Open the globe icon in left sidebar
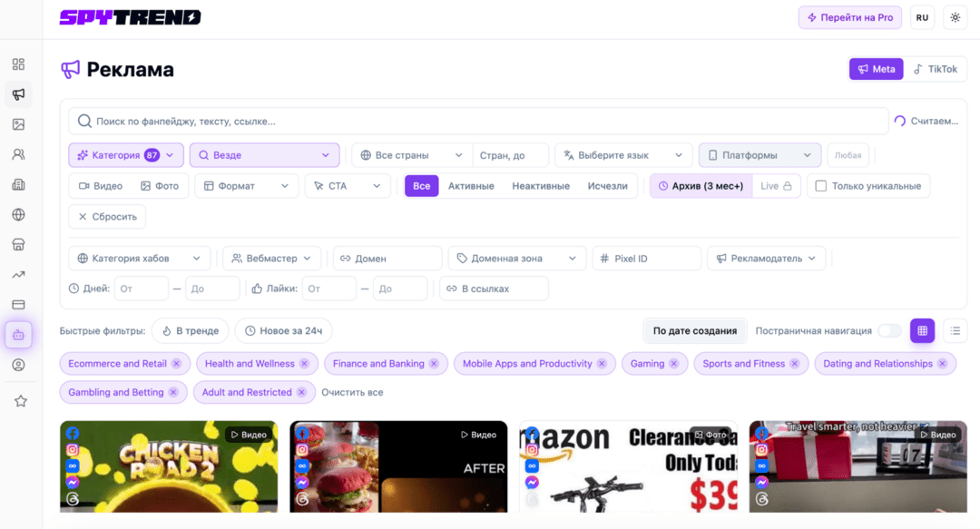This screenshot has height=529, width=980. click(x=19, y=214)
